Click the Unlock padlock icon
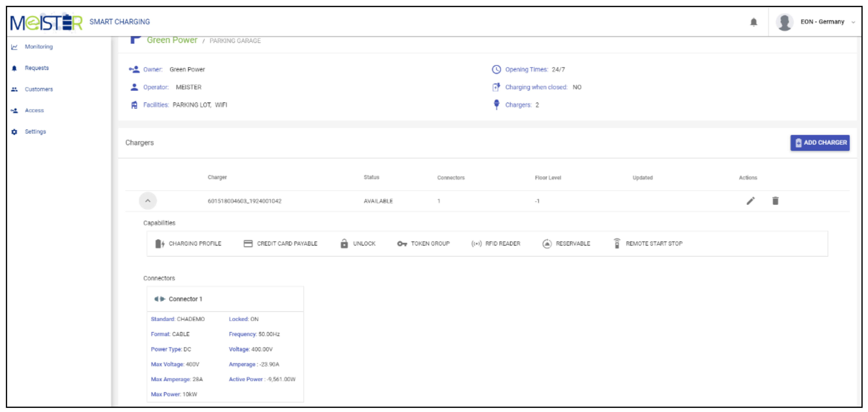This screenshot has height=412, width=868. click(x=344, y=244)
